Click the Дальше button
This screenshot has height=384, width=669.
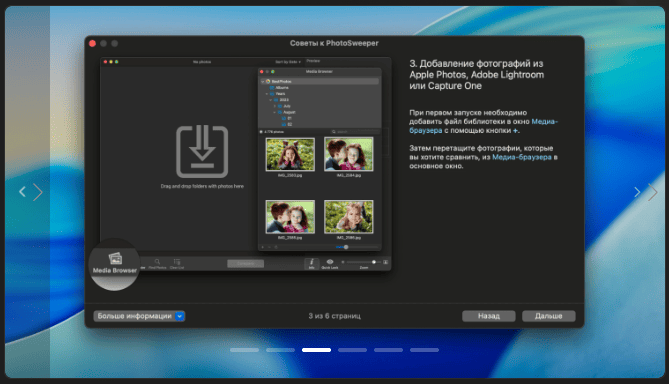pos(549,316)
